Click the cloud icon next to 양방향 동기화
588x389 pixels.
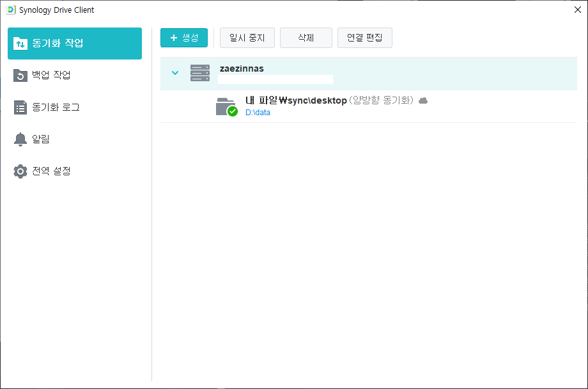tap(423, 100)
